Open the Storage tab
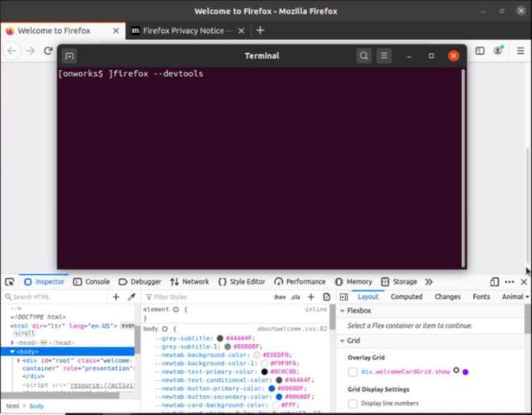The width and height of the screenshot is (532, 415). (x=399, y=282)
